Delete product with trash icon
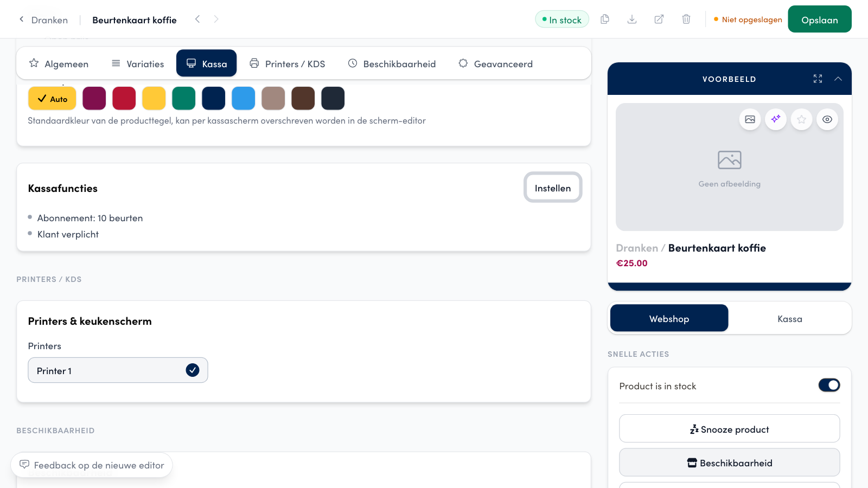This screenshot has width=868, height=488. (686, 20)
